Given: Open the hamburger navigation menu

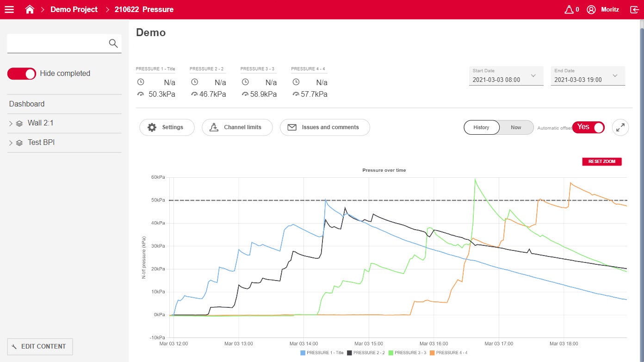Looking at the screenshot, I should pyautogui.click(x=9, y=9).
